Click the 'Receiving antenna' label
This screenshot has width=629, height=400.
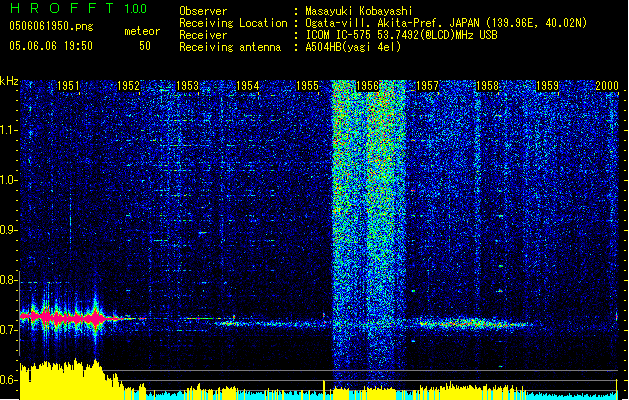click(230, 47)
